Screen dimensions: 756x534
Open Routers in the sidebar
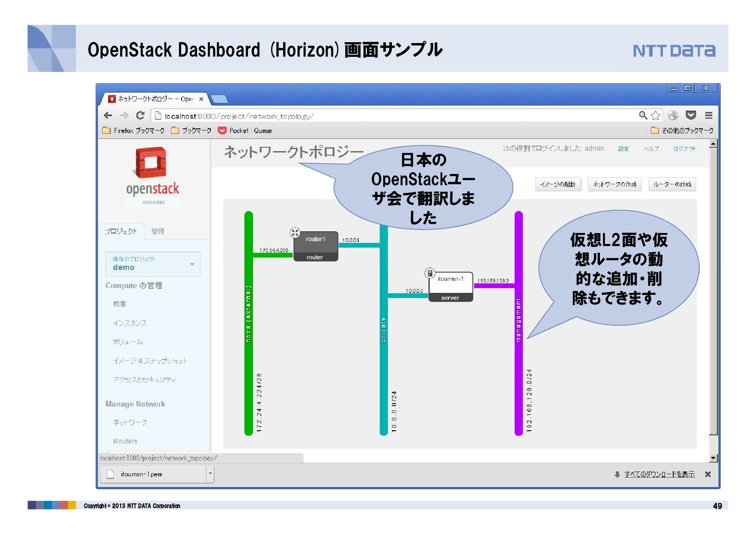tap(125, 441)
